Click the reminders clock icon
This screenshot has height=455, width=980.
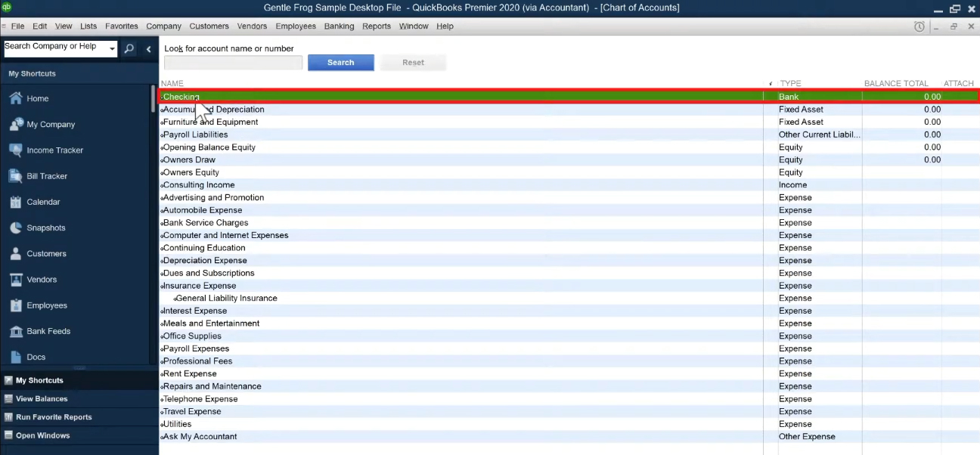pos(920,26)
